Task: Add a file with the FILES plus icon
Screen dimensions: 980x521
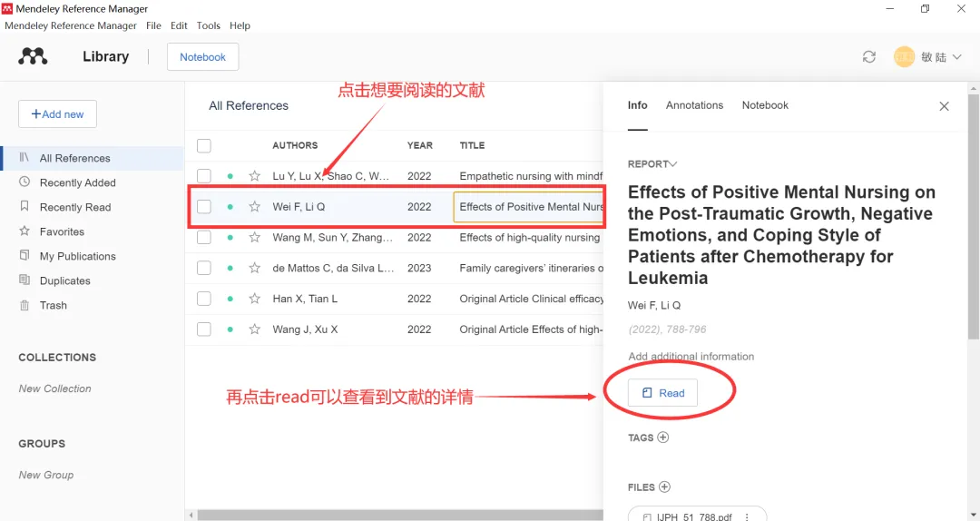Action: [x=664, y=487]
